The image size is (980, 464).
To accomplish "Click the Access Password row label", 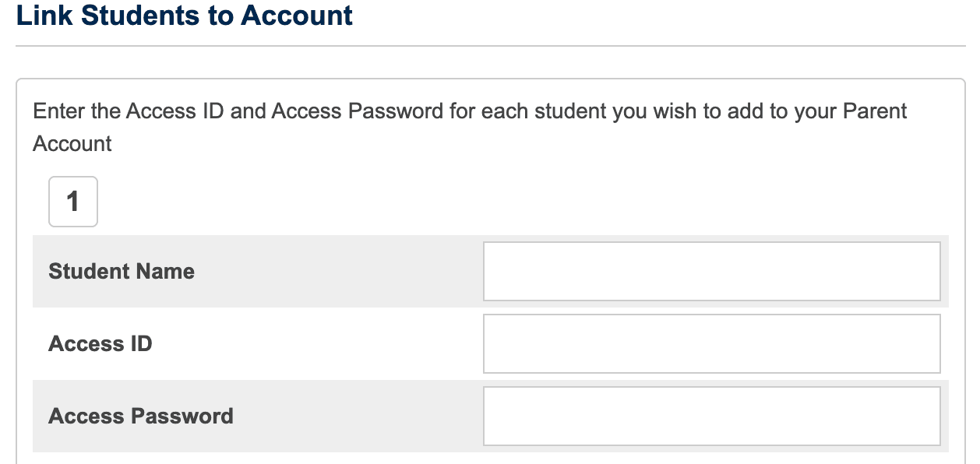I will (x=141, y=416).
